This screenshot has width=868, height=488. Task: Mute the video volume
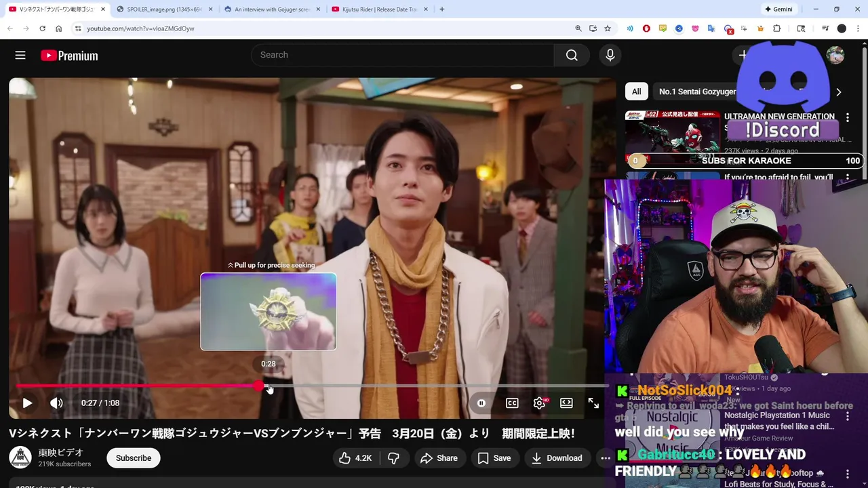pyautogui.click(x=56, y=403)
